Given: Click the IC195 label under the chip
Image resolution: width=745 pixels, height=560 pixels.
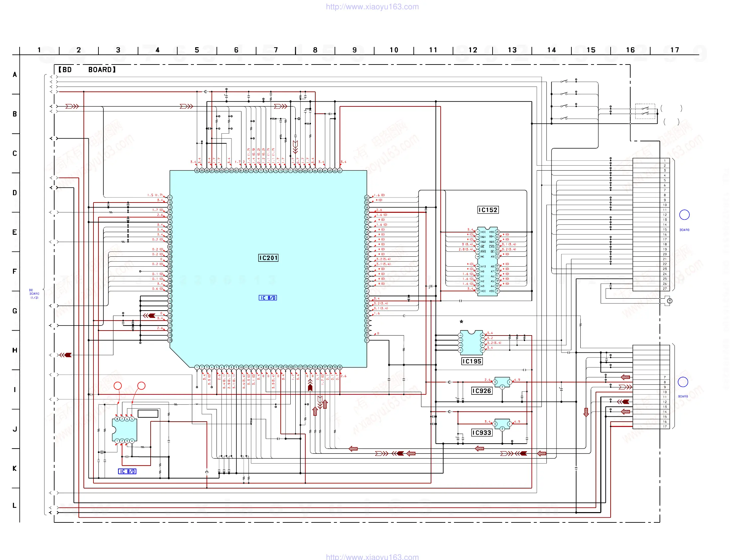Looking at the screenshot, I should [472, 361].
